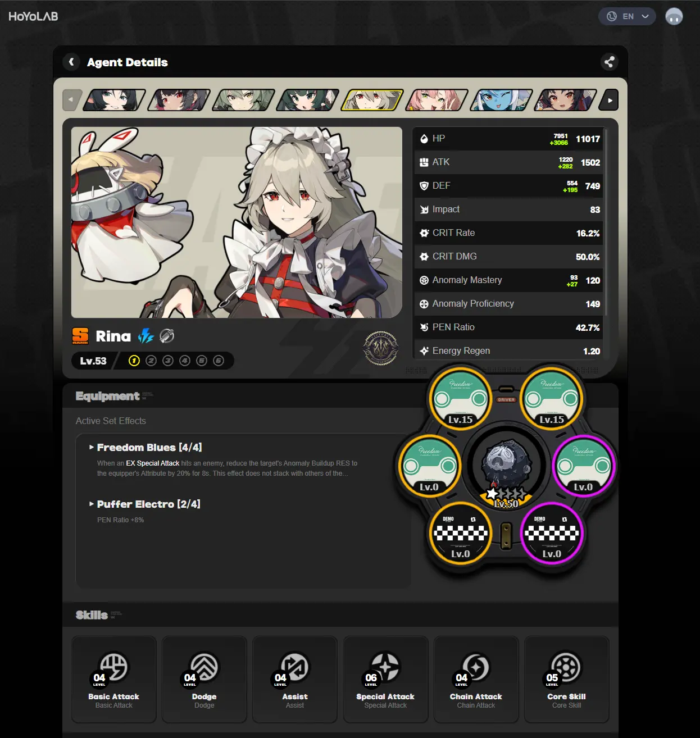Click the Anomaly Mastery icon
700x738 pixels.
point(424,280)
